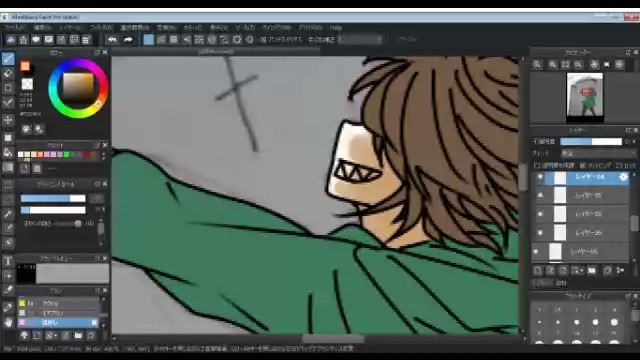Click the Undo arrow in toolbar

coord(112,40)
